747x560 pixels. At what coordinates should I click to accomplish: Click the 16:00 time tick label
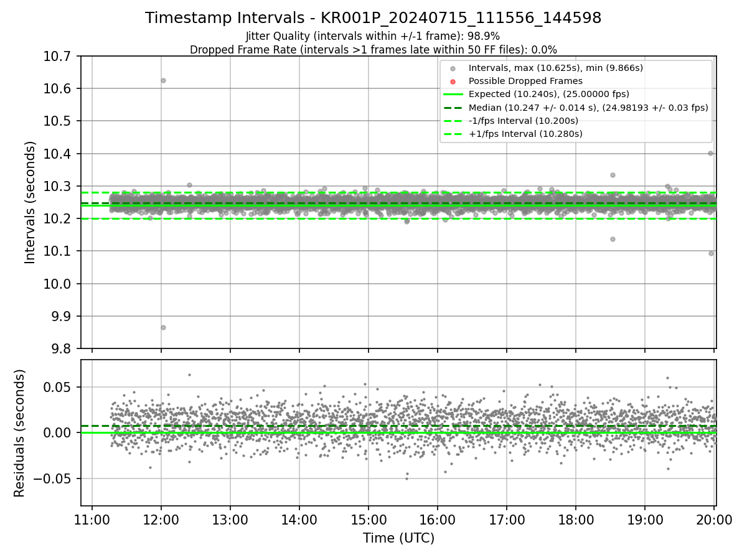437,519
